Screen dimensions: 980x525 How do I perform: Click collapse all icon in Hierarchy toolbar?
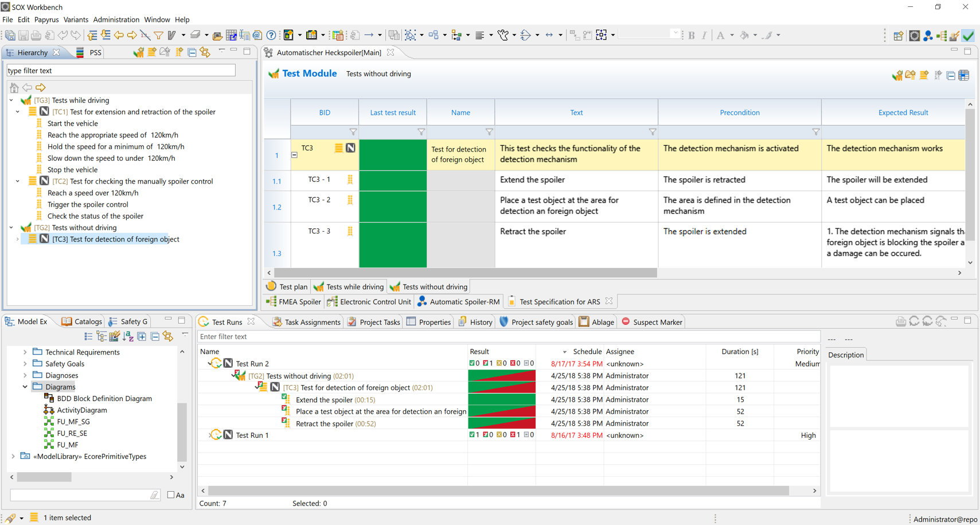[192, 53]
